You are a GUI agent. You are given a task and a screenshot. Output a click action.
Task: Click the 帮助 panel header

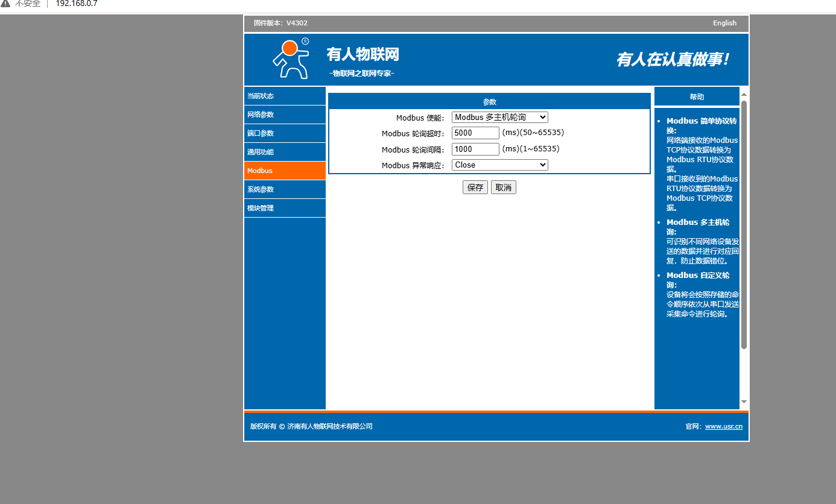tap(697, 96)
